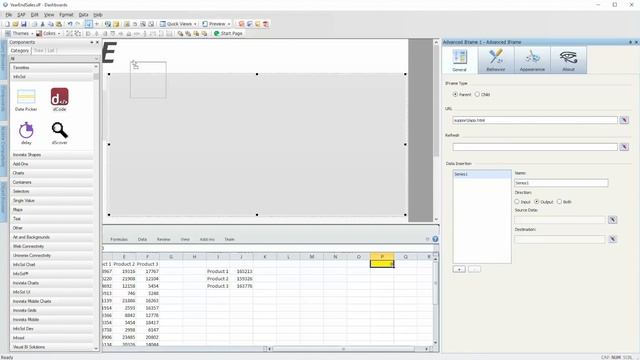Viewport: 640px width, 360px height.
Task: Add the Date Picker component
Action: coord(26,100)
